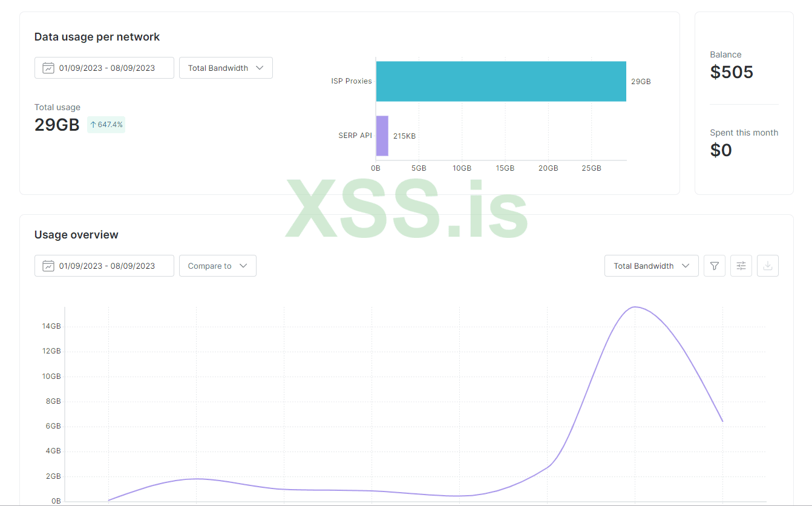Click the 215KB value label
The width and height of the screenshot is (812, 506).
pos(404,136)
